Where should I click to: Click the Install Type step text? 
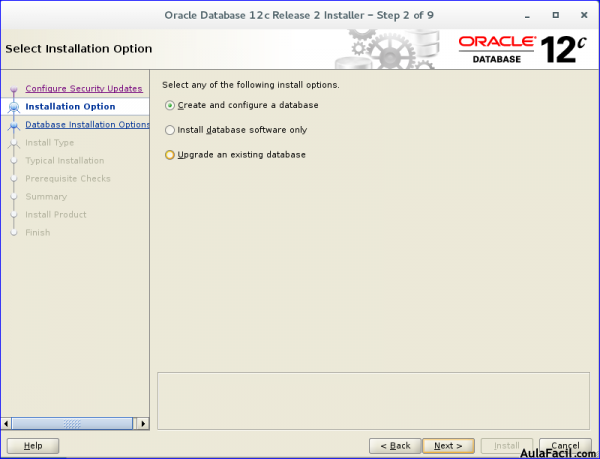click(x=49, y=143)
